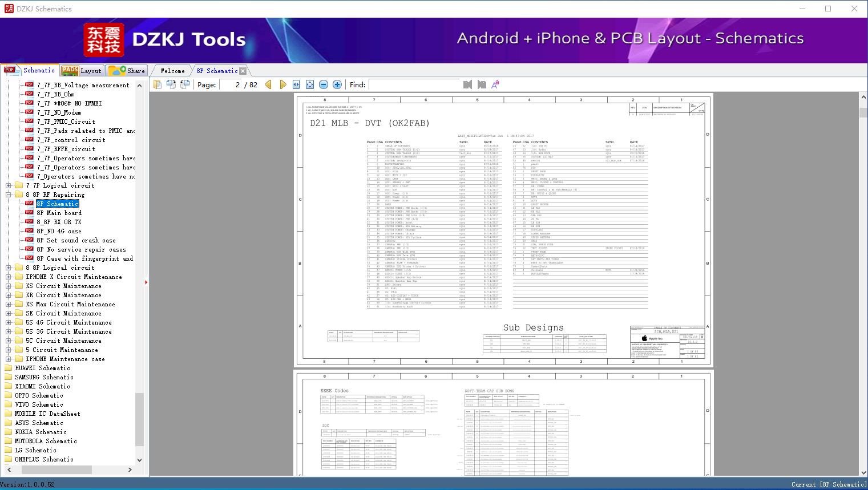Open 7_7P_NO_Modem PDF
The height and width of the screenshot is (490, 868).
(x=59, y=112)
